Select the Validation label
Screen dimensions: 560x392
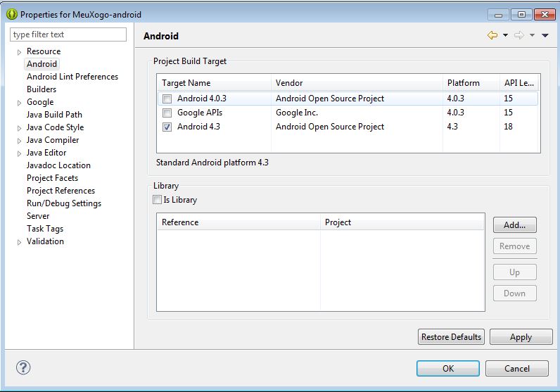45,241
